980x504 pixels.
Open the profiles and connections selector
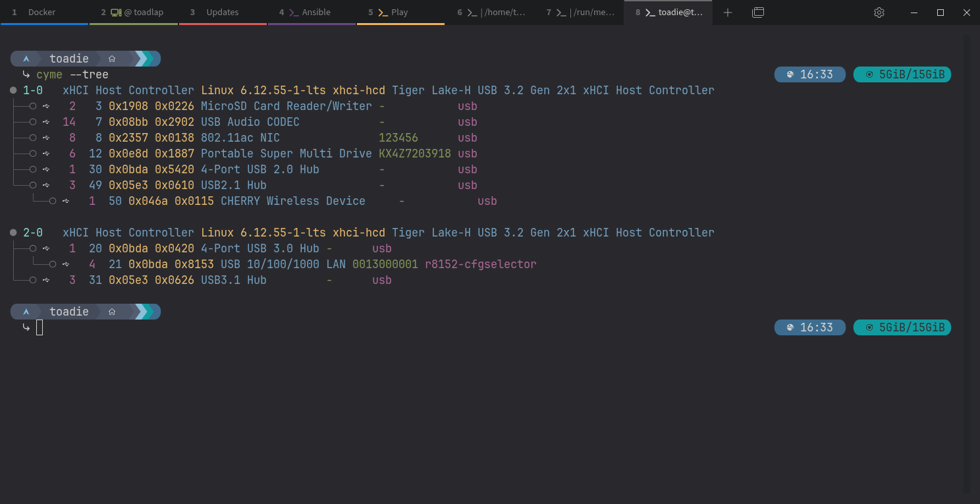[x=758, y=13]
